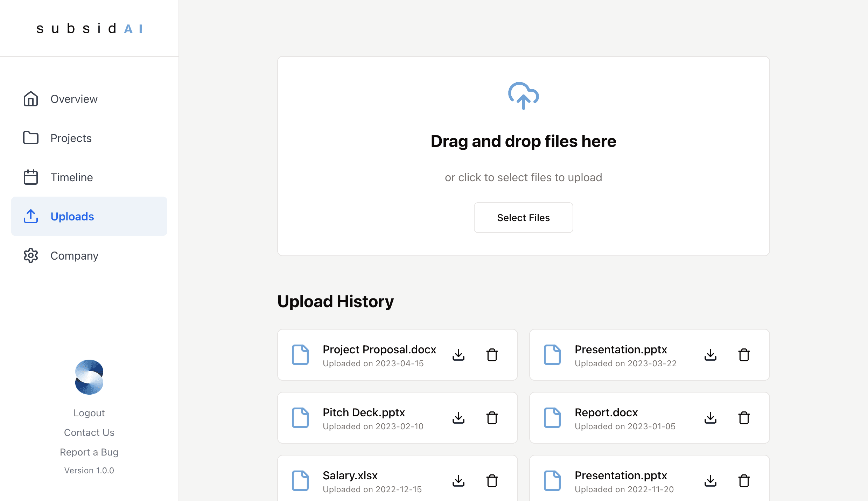Delete Salary.xlsx
The width and height of the screenshot is (868, 501).
pos(492,481)
